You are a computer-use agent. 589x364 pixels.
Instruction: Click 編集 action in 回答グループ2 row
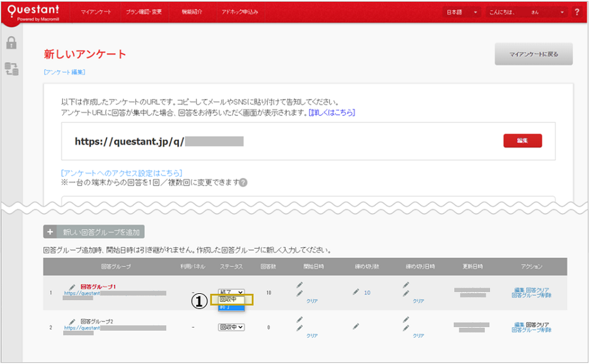click(519, 325)
